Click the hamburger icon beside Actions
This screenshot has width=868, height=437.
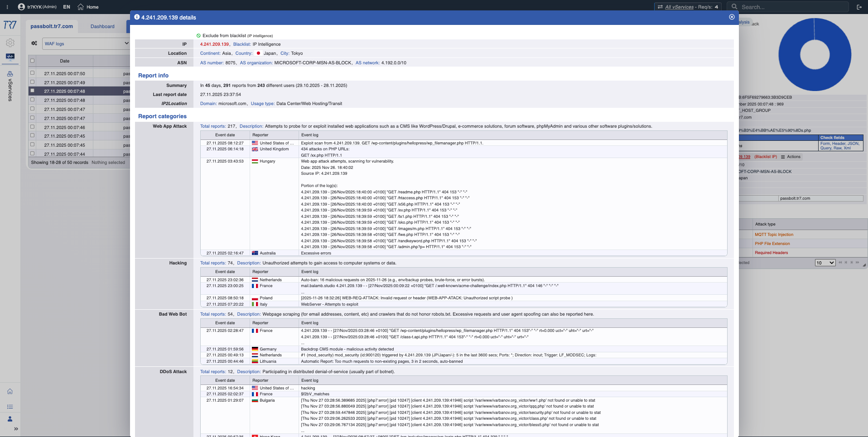(783, 157)
